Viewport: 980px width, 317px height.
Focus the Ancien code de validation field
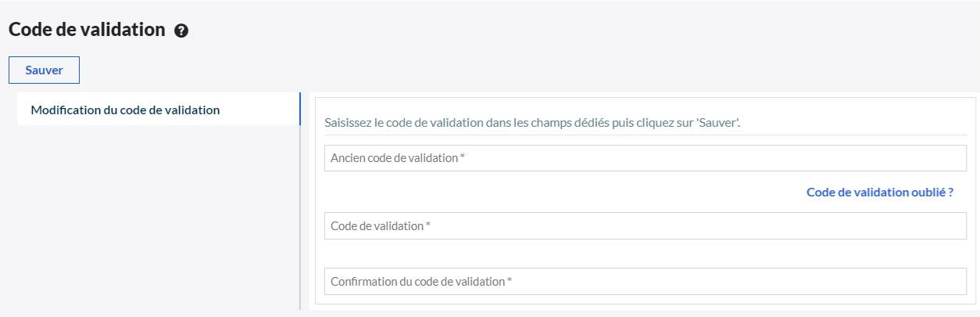click(645, 158)
